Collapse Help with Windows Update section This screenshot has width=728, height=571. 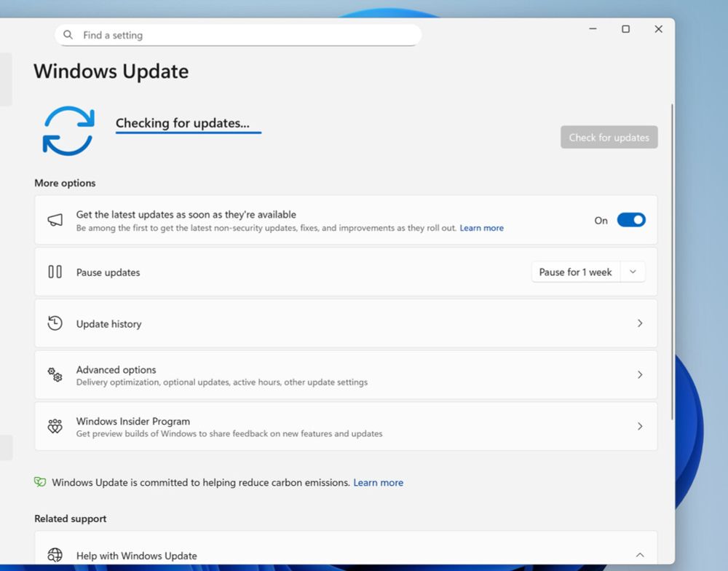click(640, 555)
